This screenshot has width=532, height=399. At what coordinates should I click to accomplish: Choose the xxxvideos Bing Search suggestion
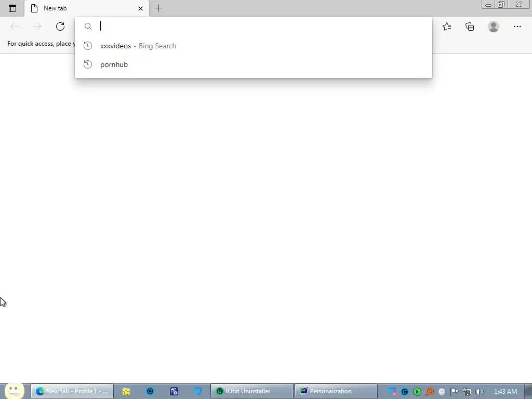tap(253, 46)
